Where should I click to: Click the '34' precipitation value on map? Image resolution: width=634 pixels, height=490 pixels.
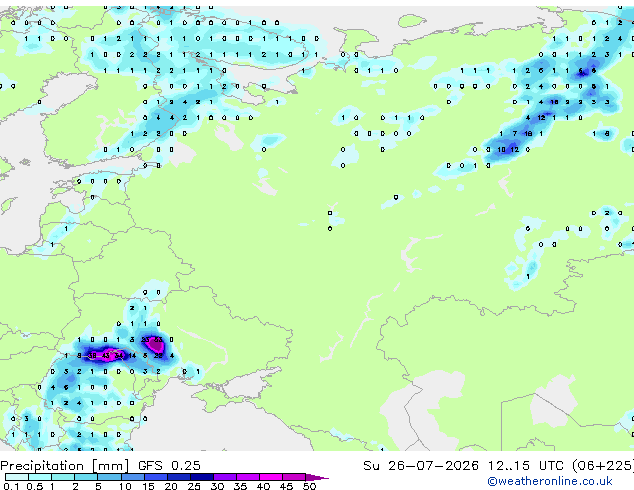pyautogui.click(x=118, y=356)
